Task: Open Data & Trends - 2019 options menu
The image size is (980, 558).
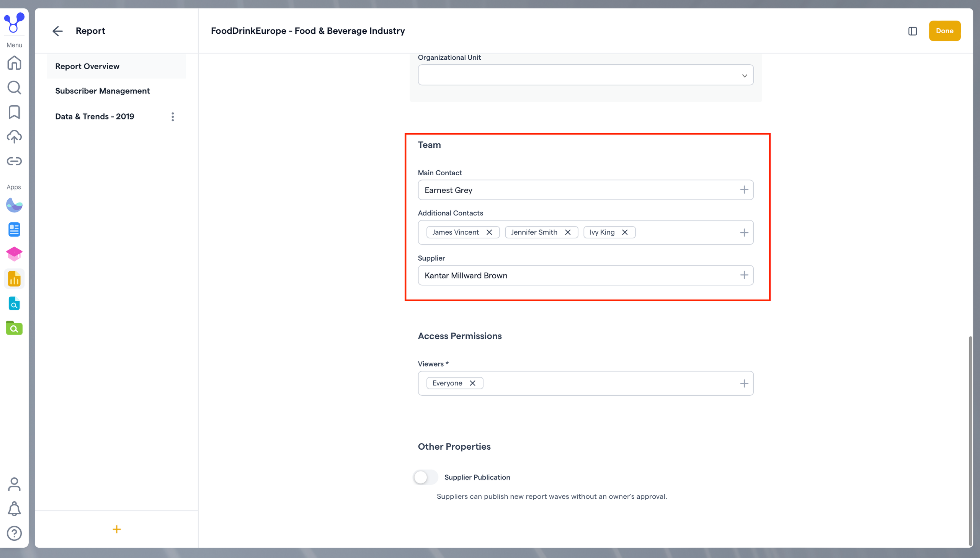Action: [x=173, y=116]
